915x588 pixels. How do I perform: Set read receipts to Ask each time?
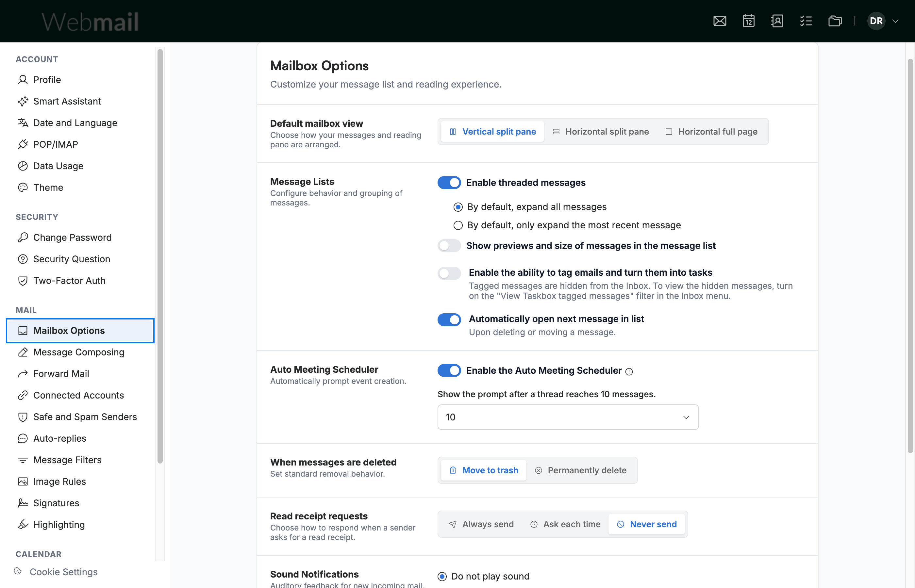tap(565, 524)
